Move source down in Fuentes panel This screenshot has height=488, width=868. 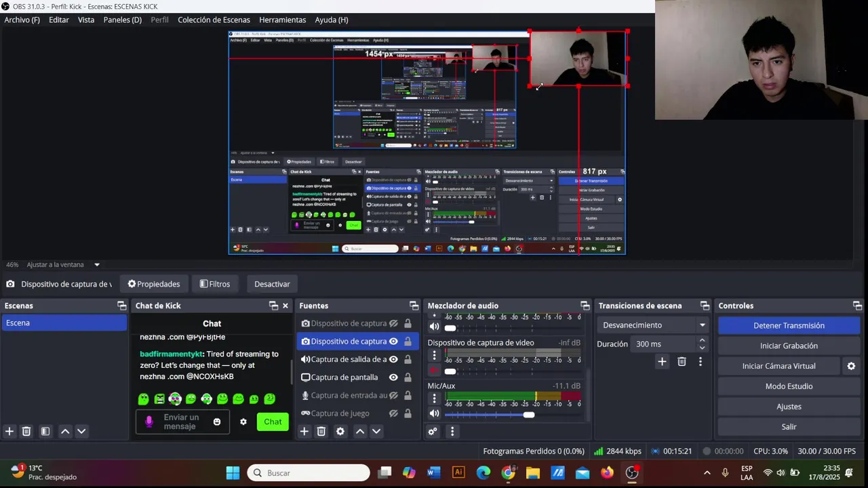[376, 431]
